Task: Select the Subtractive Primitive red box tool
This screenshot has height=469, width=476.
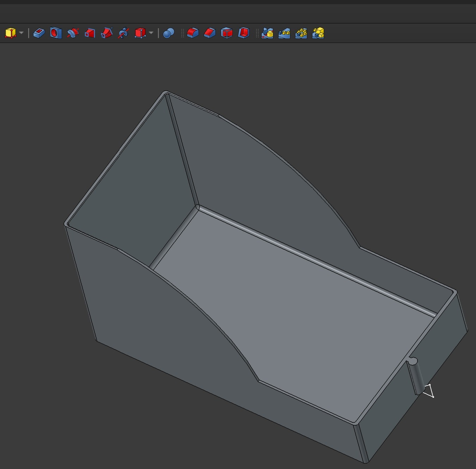Action: pos(140,33)
